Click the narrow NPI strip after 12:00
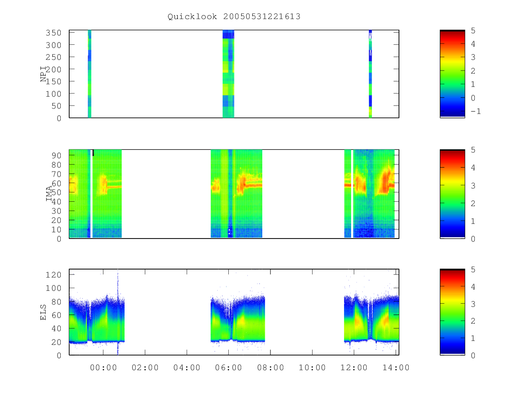532x399 pixels. tap(370, 74)
